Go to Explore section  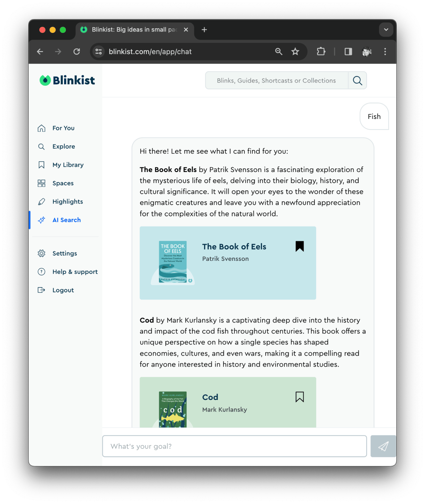pyautogui.click(x=64, y=147)
